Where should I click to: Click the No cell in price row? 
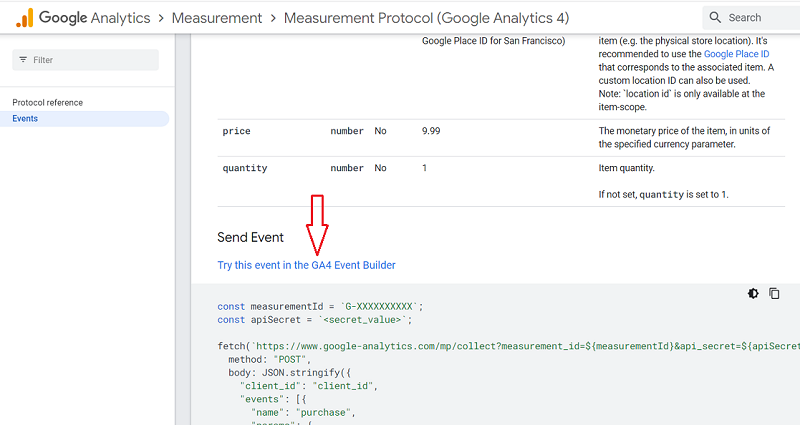[381, 131]
